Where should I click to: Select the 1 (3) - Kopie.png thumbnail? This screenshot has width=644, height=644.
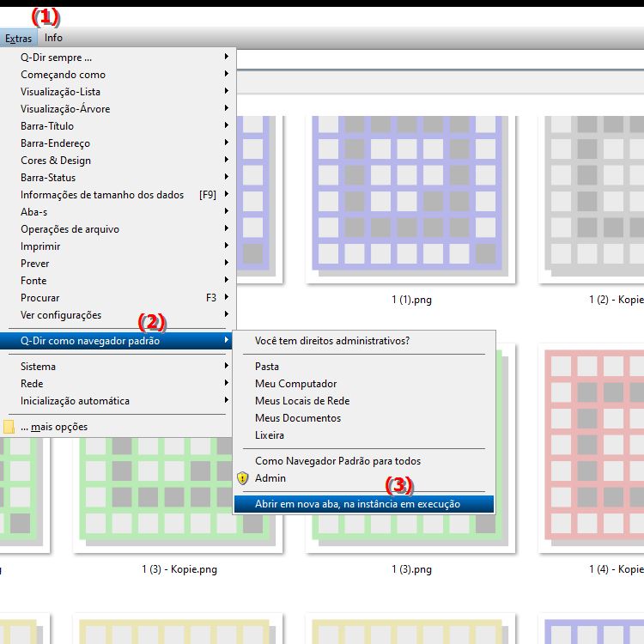[178, 495]
